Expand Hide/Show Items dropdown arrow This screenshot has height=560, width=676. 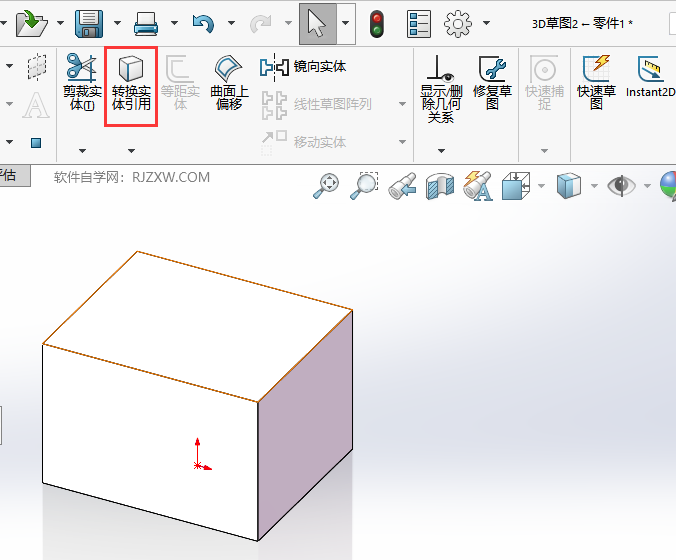tap(647, 186)
